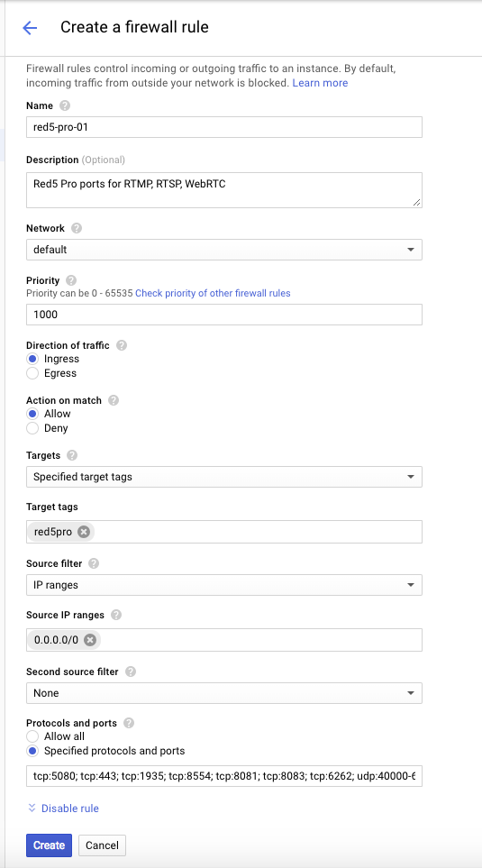Select the Egress traffic direction
This screenshot has width=482, height=868.
coord(32,373)
